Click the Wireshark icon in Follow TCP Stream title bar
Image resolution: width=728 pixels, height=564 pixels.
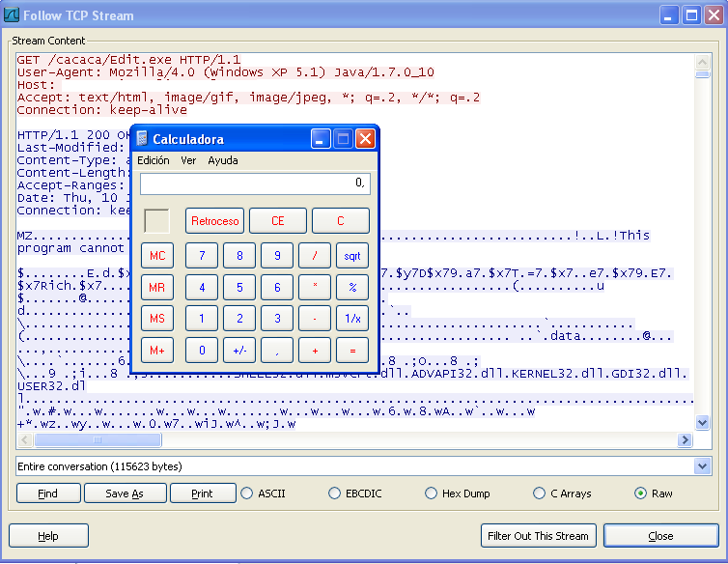11,15
